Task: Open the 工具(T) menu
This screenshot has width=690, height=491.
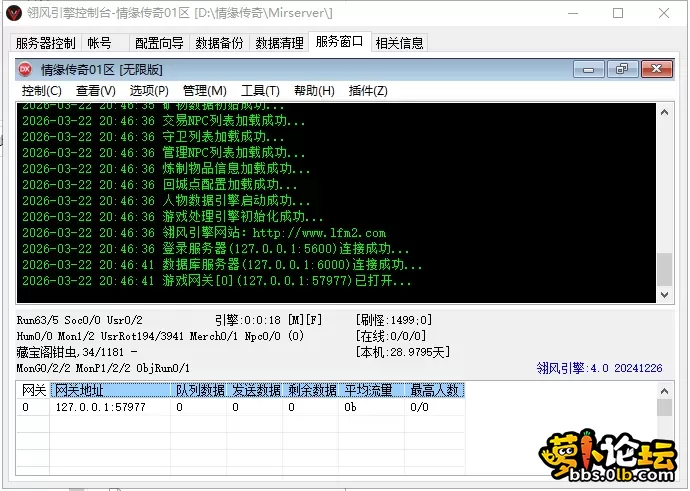Action: tap(260, 91)
